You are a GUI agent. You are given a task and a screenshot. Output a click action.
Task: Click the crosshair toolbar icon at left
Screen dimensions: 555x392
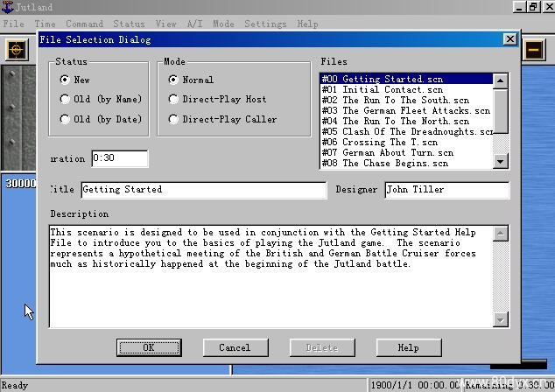15,51
